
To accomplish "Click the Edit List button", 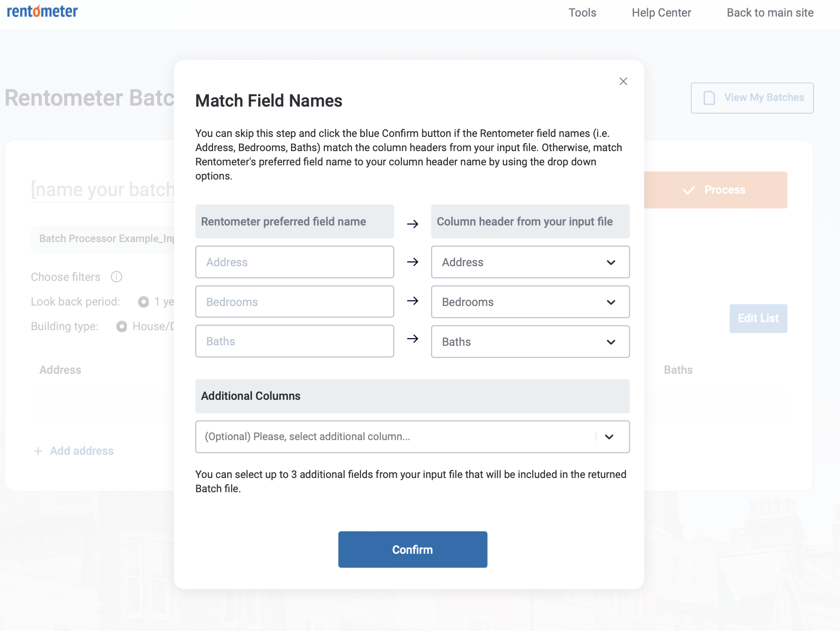I will [758, 318].
